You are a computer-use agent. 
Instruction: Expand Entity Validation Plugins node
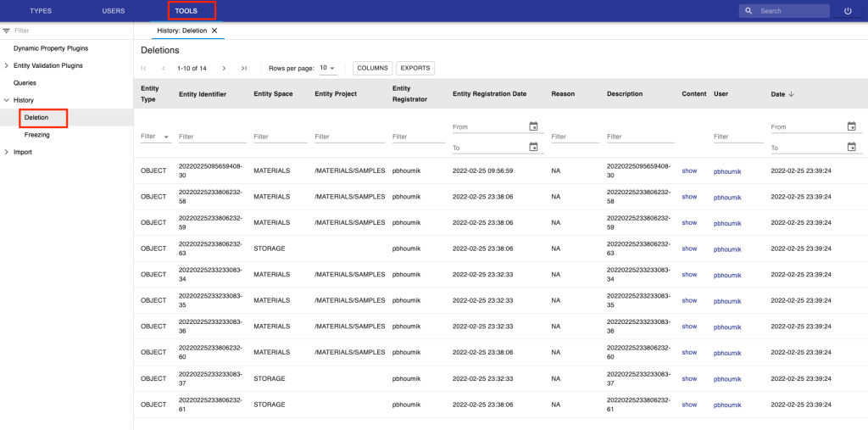pyautogui.click(x=6, y=65)
